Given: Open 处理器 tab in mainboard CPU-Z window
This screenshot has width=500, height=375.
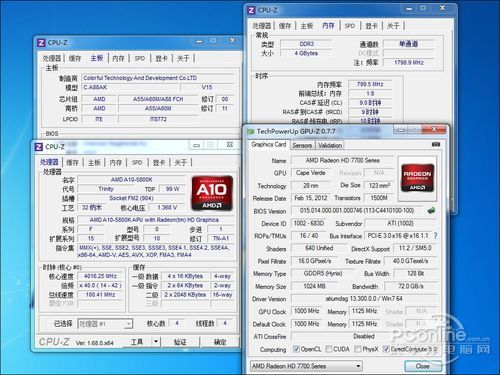Looking at the screenshot, I should pos(52,59).
